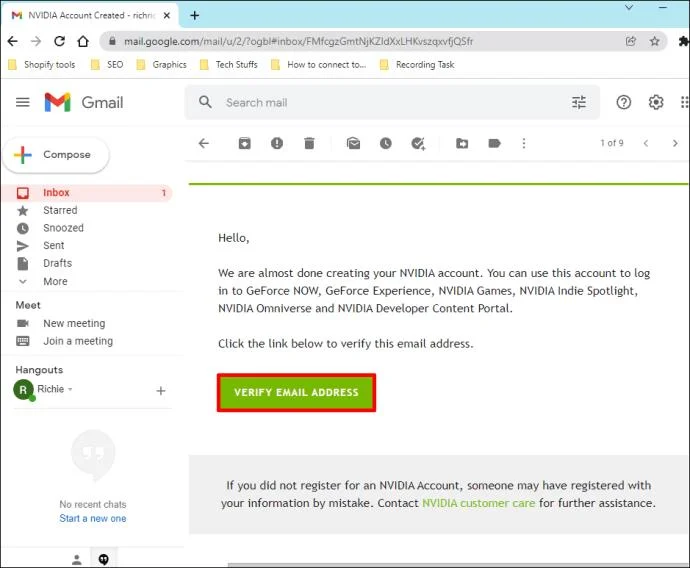Image resolution: width=690 pixels, height=568 pixels.
Task: Click VERIFY EMAIL ADDRESS button
Action: coord(296,392)
